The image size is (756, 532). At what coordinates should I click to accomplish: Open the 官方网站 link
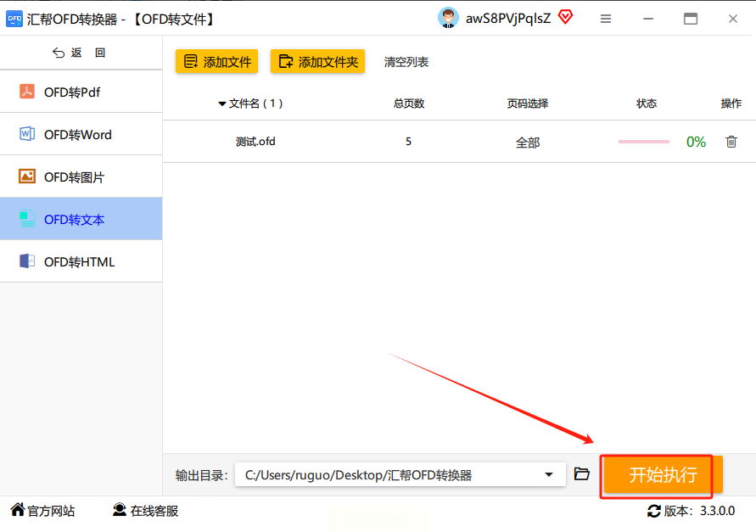pyautogui.click(x=42, y=510)
